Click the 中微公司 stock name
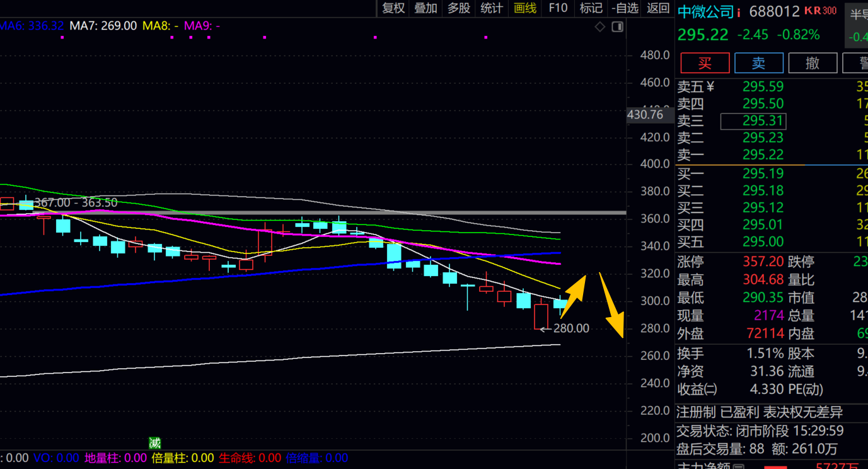 (706, 12)
